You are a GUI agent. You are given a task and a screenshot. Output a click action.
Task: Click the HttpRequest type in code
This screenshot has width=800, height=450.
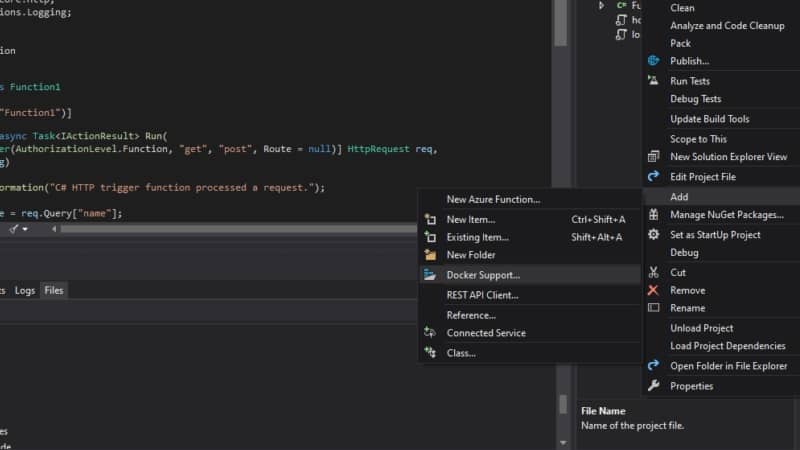tap(378, 149)
